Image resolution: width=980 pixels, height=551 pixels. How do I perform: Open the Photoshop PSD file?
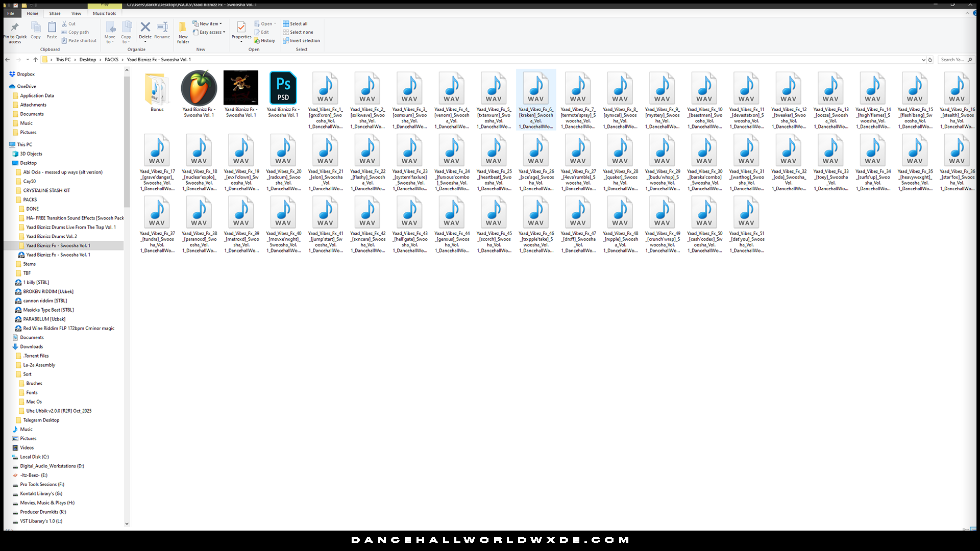283,89
